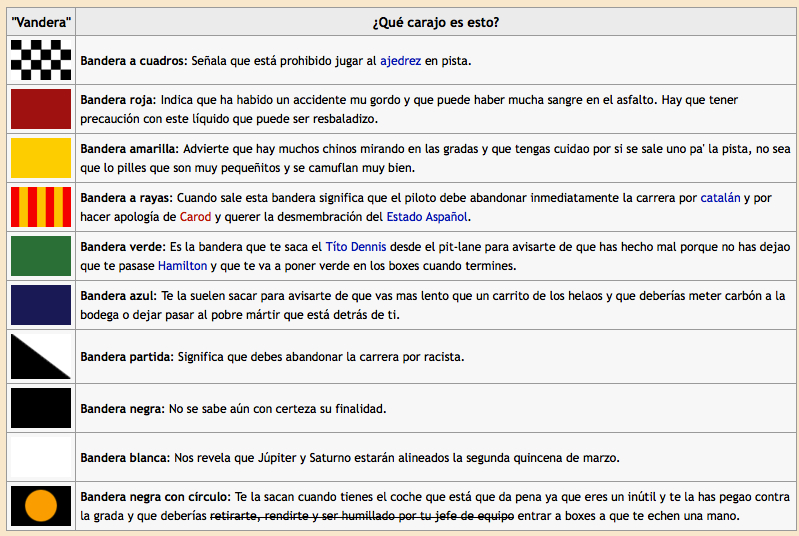Select the yellow flag image
799x536 pixels.
[40, 158]
